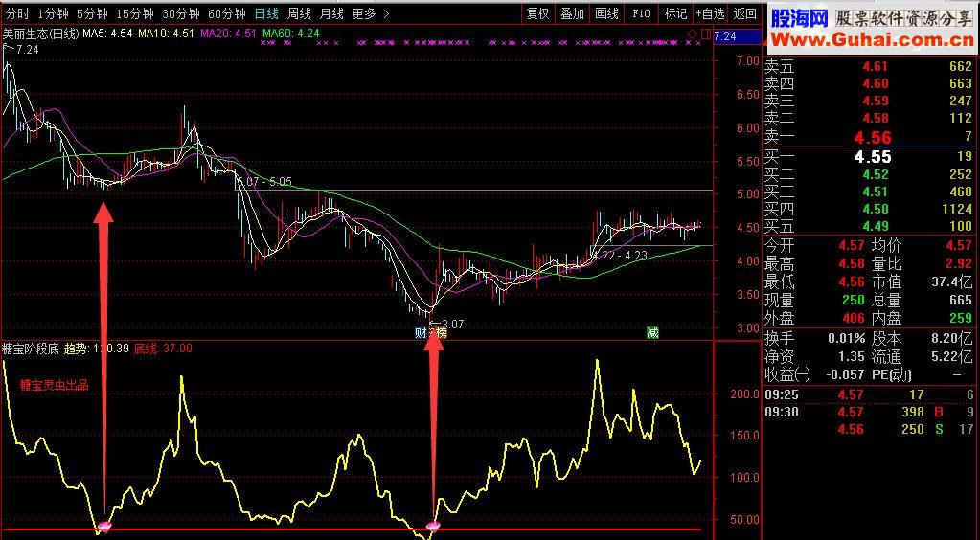Switch to the 月线 monthly tab
This screenshot has width=980, height=540.
click(x=331, y=13)
